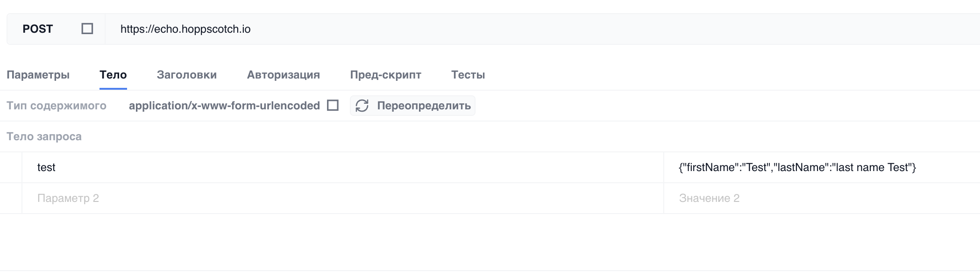Open the POST request method dropdown
The height and width of the screenshot is (272, 980).
[37, 29]
